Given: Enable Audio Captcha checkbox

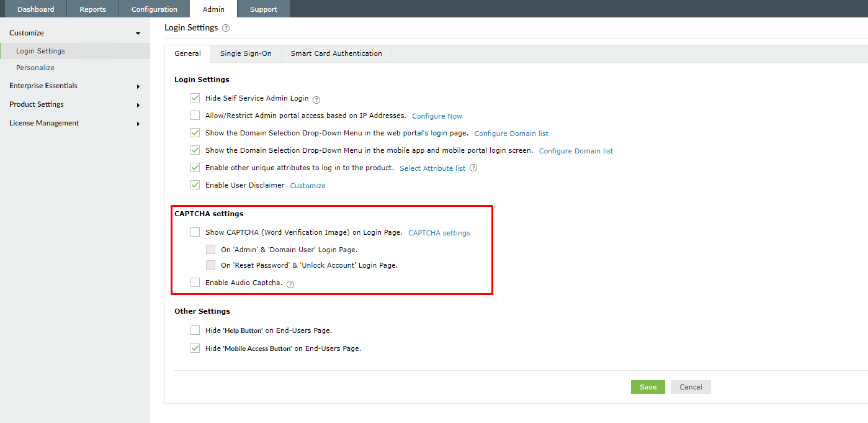Looking at the screenshot, I should (195, 283).
